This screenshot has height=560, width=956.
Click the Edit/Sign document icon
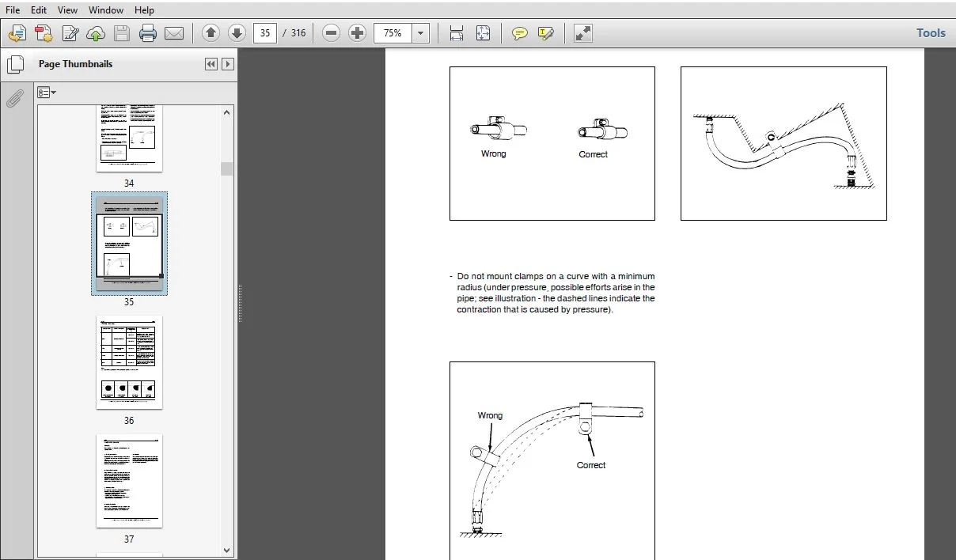pos(70,33)
